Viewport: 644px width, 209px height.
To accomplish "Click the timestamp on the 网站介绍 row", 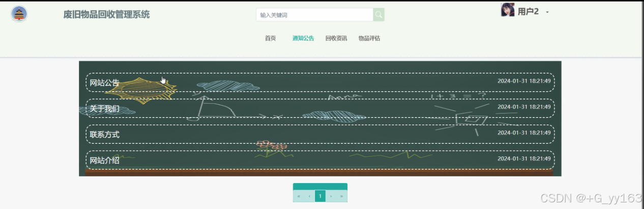I will coord(524,159).
